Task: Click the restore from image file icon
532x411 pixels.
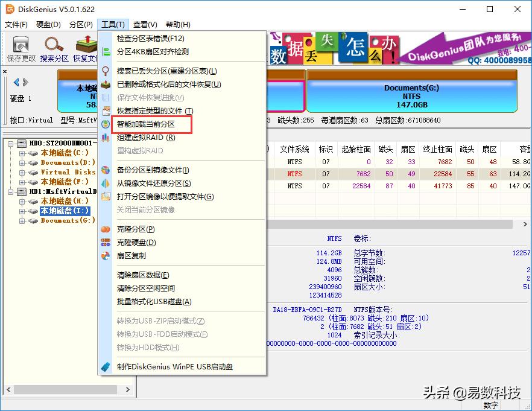Action: click(x=105, y=185)
